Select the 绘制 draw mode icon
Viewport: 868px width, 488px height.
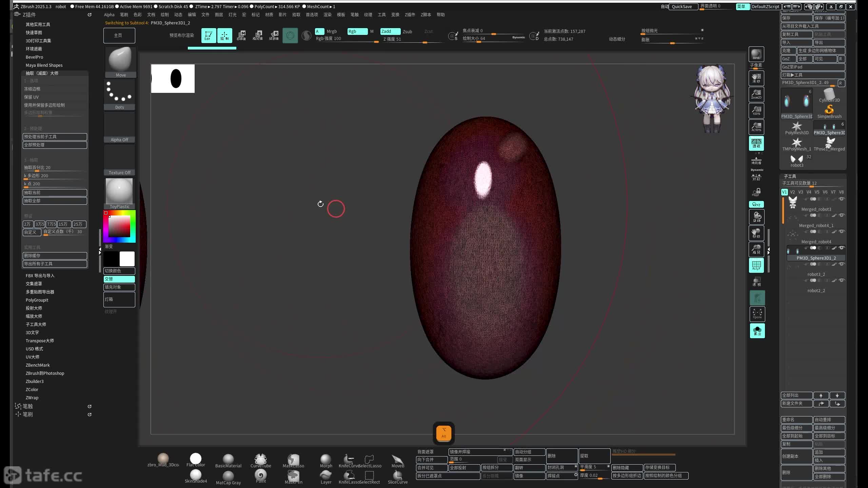pyautogui.click(x=224, y=35)
